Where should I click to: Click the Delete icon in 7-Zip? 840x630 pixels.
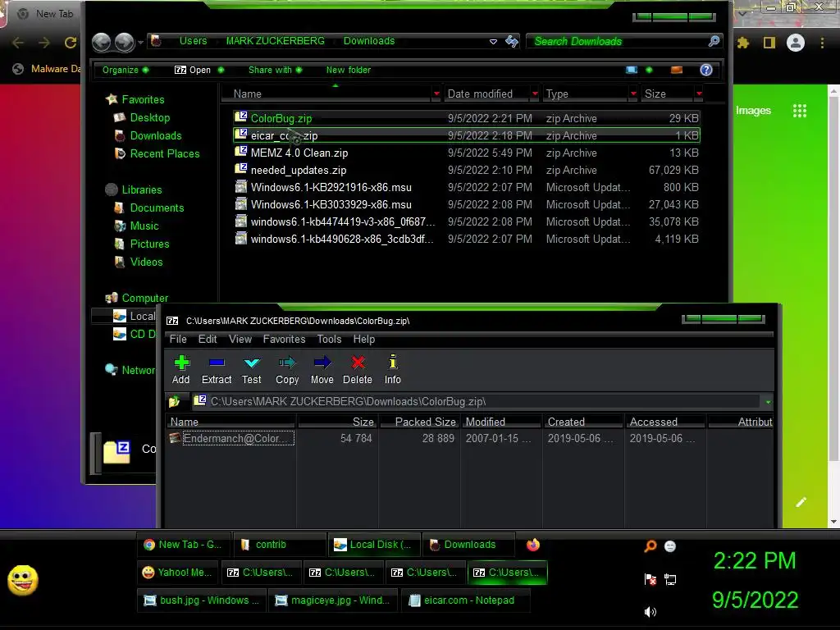pyautogui.click(x=358, y=363)
